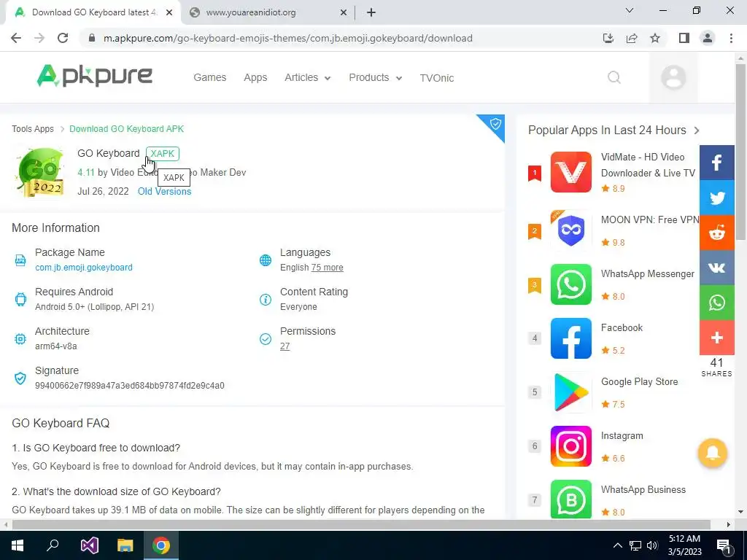The image size is (747, 560).
Task: Reload the current page
Action: [63, 38]
